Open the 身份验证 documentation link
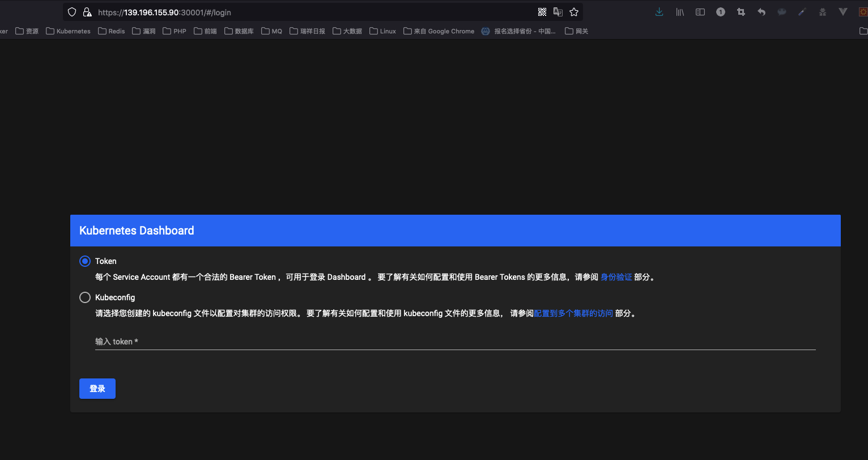The width and height of the screenshot is (868, 460). 616,277
